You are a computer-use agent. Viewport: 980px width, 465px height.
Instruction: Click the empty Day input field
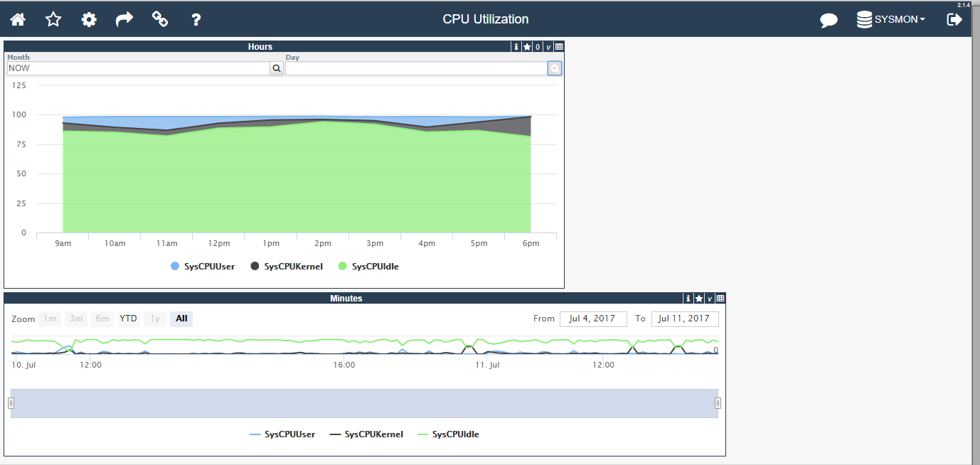(x=416, y=68)
